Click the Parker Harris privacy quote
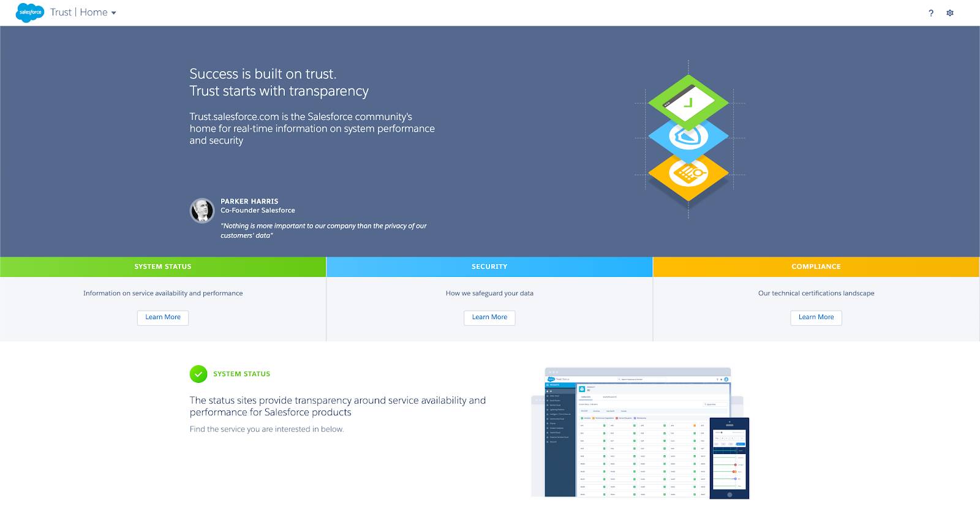The width and height of the screenshot is (980, 514). point(323,230)
